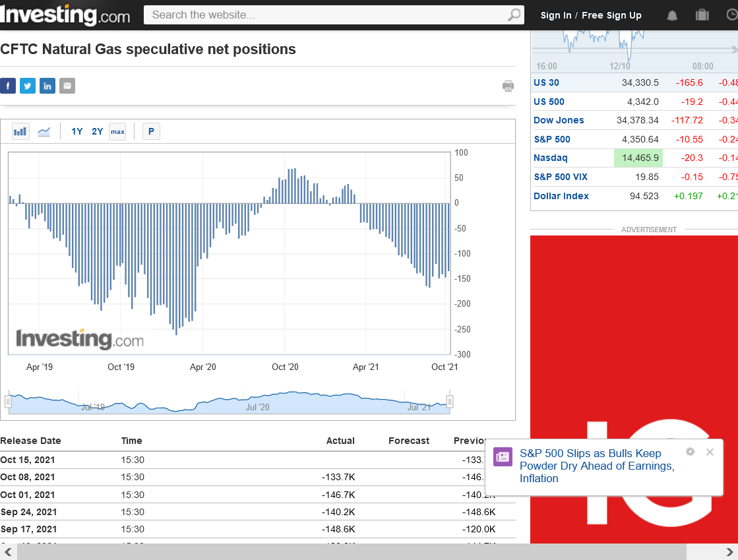Click US 30 value 34,330.5
Image resolution: width=738 pixels, height=560 pixels.
coord(640,82)
